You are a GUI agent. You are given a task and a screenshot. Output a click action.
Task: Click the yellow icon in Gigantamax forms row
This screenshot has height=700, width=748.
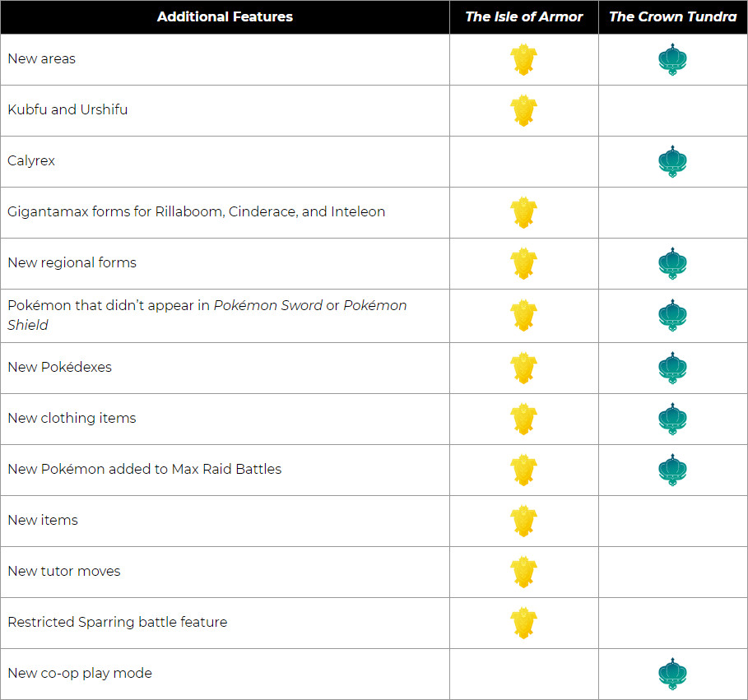click(523, 212)
